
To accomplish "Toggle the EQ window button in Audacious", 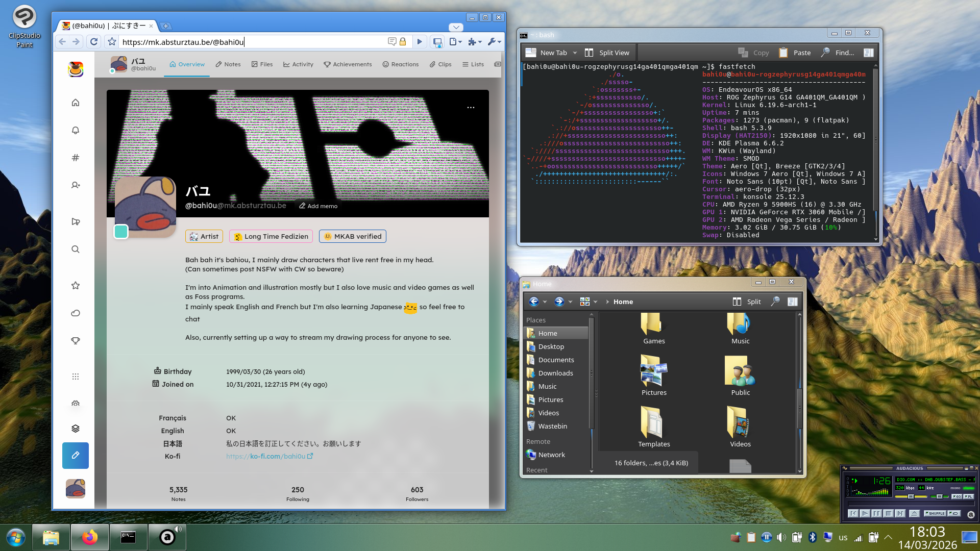I will click(x=957, y=496).
